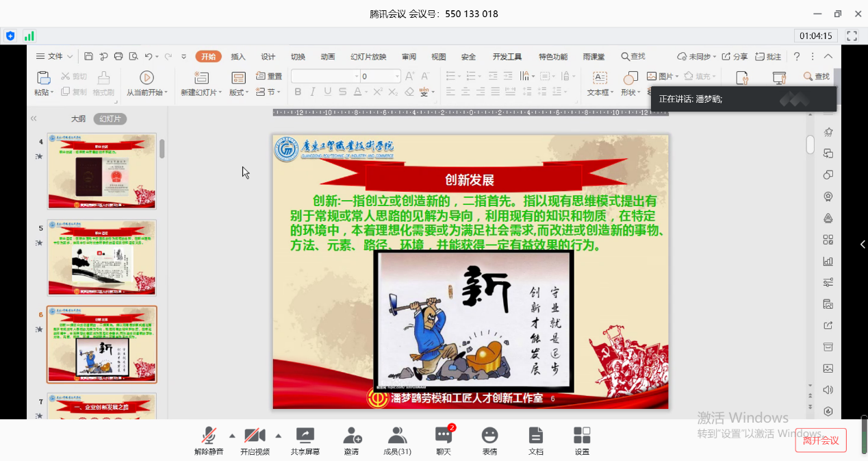Turn on the camera (开启视频)
The height and width of the screenshot is (461, 868).
(x=255, y=440)
